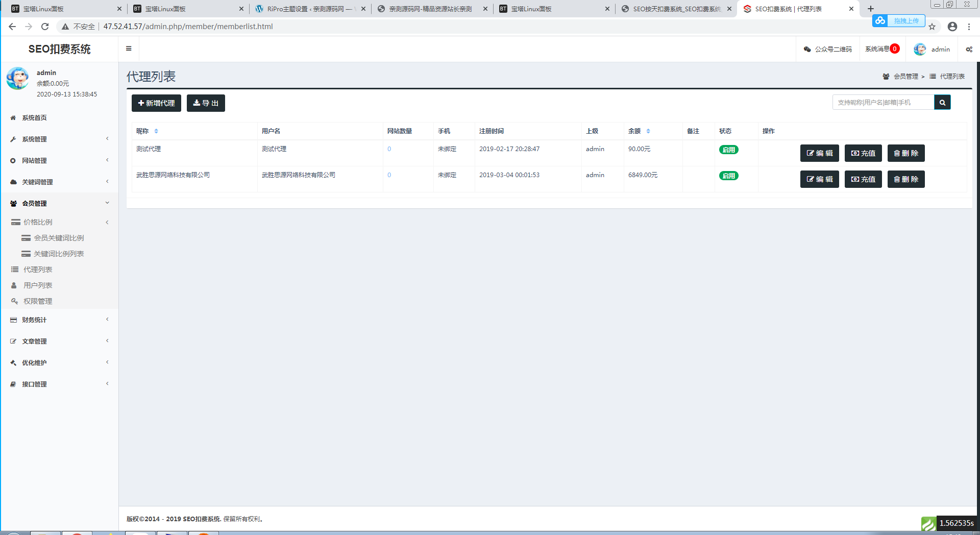Image resolution: width=980 pixels, height=535 pixels.
Task: Expand 文章管理 sidebar menu
Action: click(59, 341)
